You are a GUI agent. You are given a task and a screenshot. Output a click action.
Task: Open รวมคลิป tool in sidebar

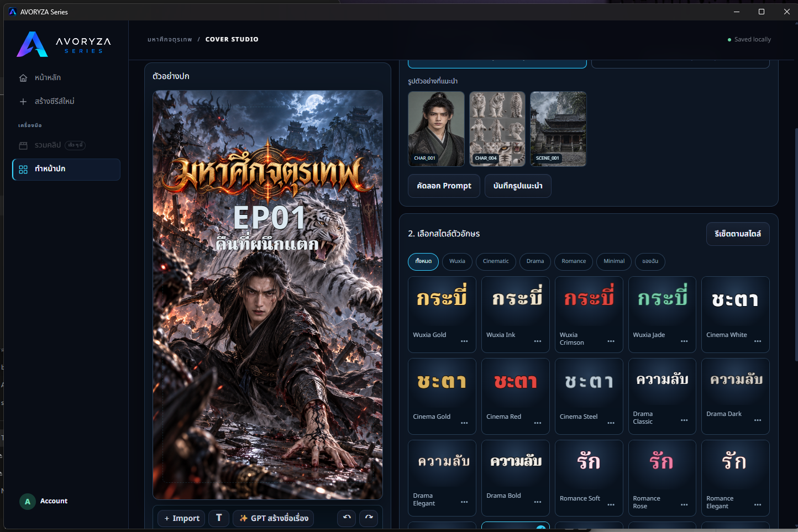click(66, 145)
